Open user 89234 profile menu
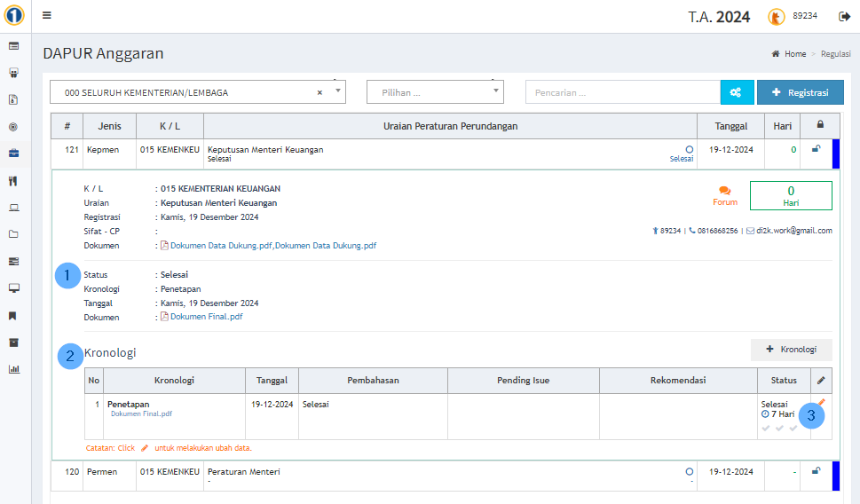The image size is (860, 504). click(x=793, y=16)
